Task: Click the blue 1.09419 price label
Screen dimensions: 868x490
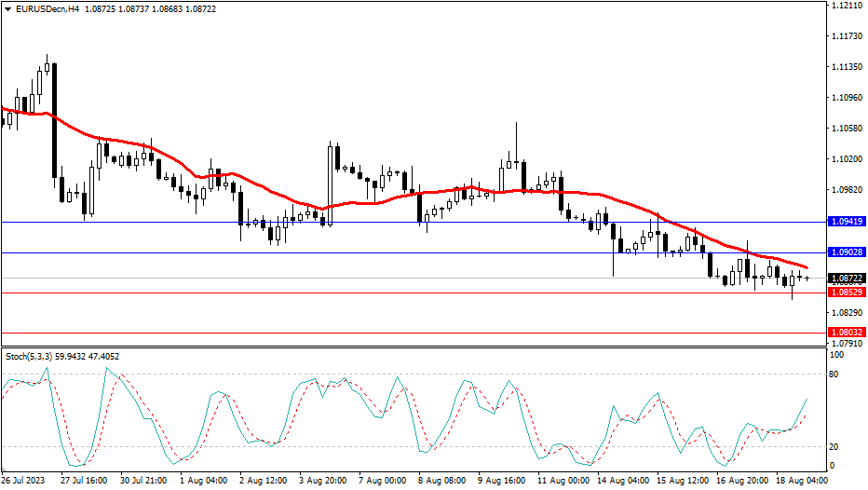Action: (846, 222)
